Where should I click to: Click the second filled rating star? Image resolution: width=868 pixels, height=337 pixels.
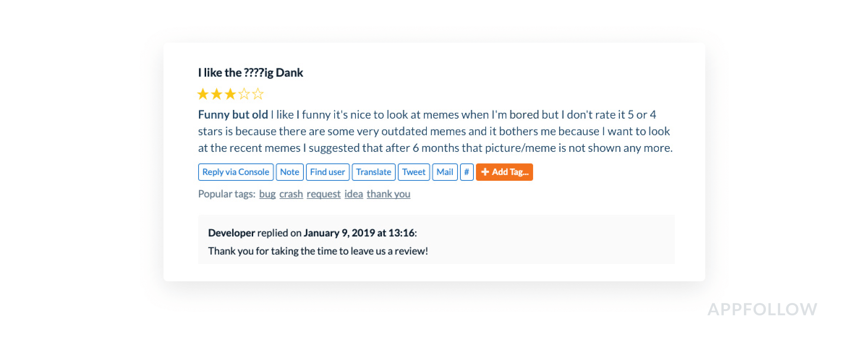[x=217, y=94]
